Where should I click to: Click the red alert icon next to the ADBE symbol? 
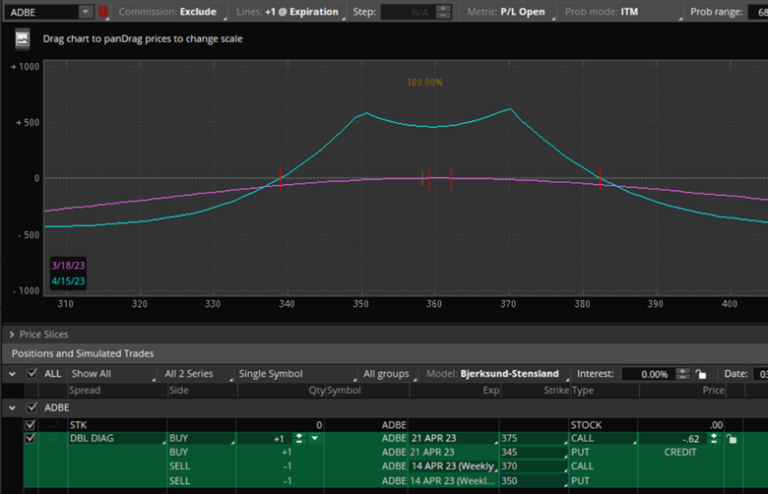[x=103, y=12]
